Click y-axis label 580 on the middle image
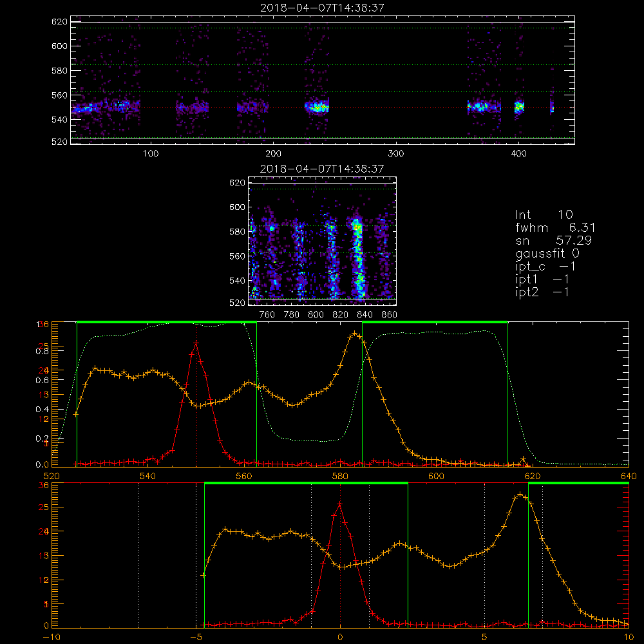This screenshot has width=644, height=644. tap(237, 232)
